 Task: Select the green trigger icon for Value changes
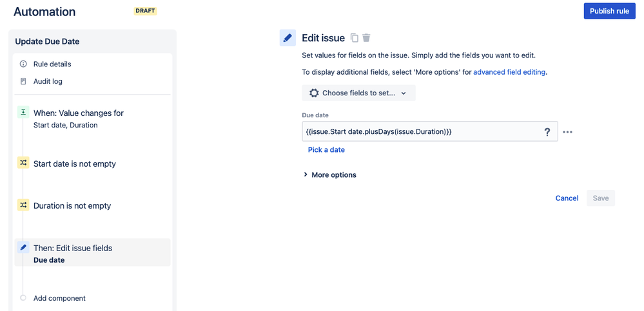point(23,113)
